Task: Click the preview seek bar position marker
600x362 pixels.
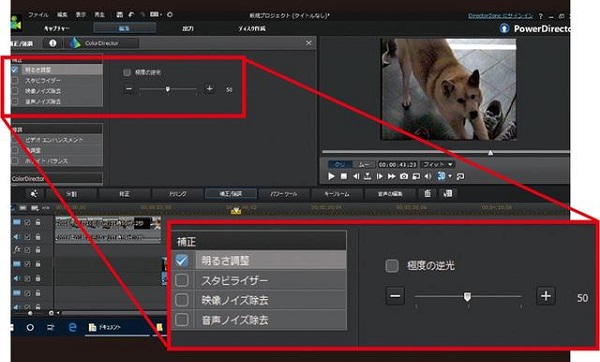Action: click(x=490, y=153)
